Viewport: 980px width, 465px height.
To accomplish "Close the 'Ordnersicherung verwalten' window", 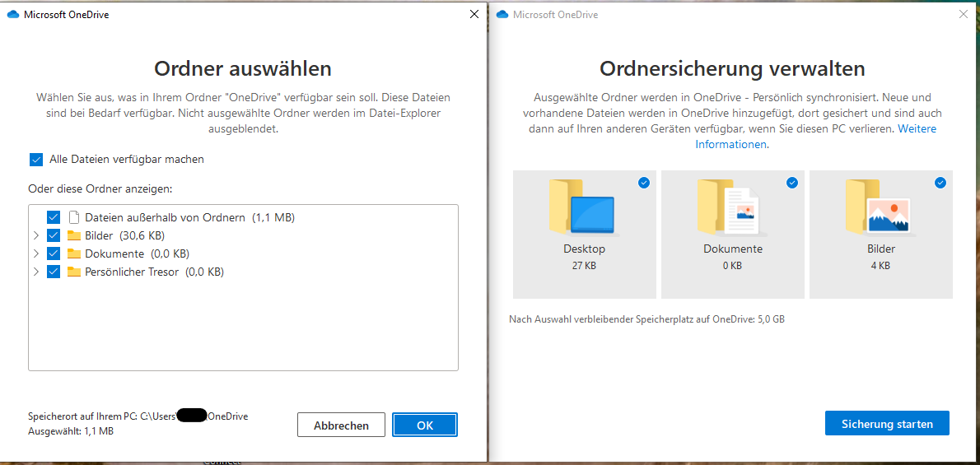I will [x=964, y=15].
